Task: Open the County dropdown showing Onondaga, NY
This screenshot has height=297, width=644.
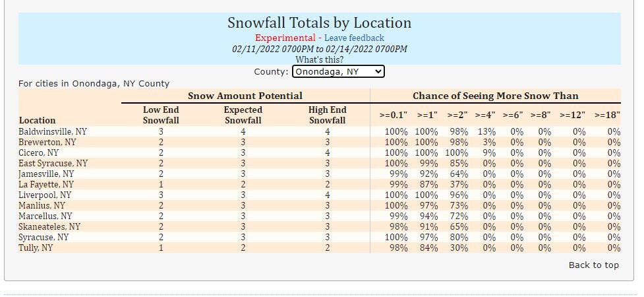Action: pyautogui.click(x=338, y=71)
